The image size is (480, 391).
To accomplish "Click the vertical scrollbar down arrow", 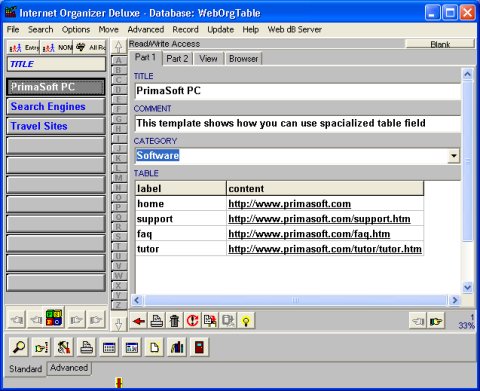I will pos(467,287).
